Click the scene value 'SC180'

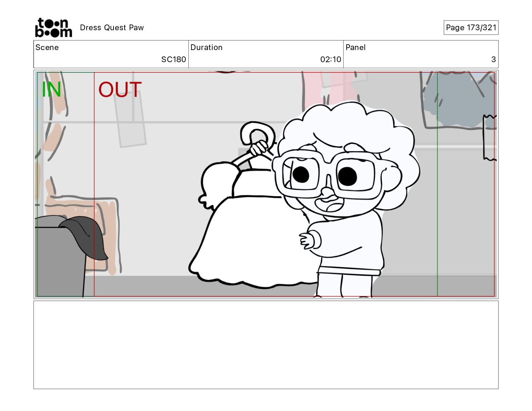pyautogui.click(x=174, y=59)
